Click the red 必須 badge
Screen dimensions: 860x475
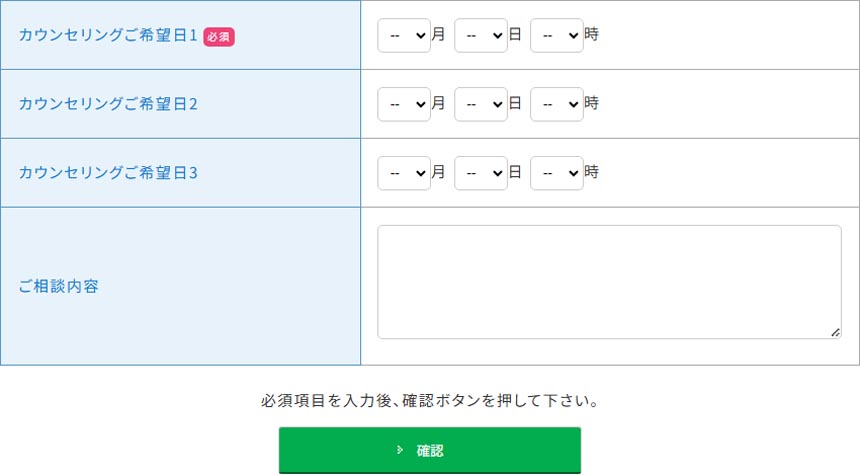tap(219, 36)
